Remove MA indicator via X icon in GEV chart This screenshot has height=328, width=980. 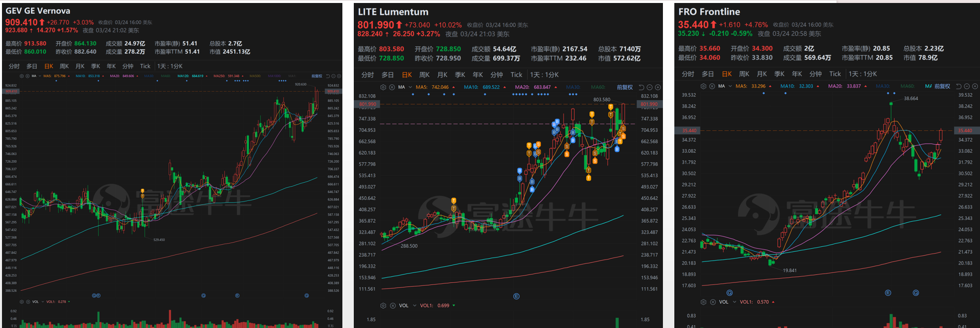tap(27, 76)
